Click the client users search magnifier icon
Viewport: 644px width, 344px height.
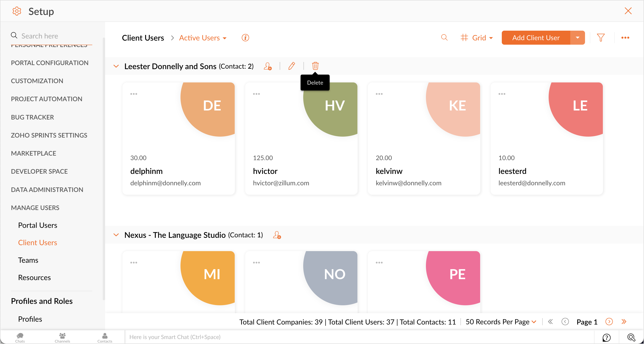[444, 38]
